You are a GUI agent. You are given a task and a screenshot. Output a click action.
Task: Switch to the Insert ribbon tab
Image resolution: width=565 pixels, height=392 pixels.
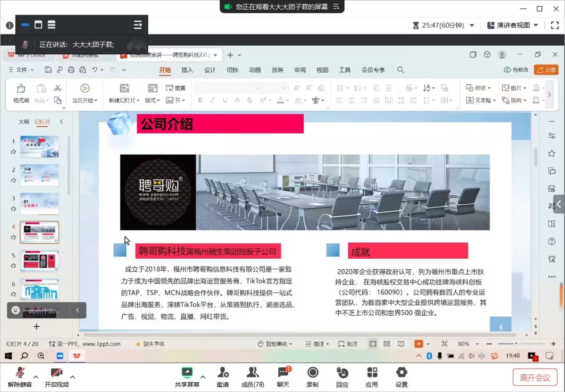click(187, 70)
